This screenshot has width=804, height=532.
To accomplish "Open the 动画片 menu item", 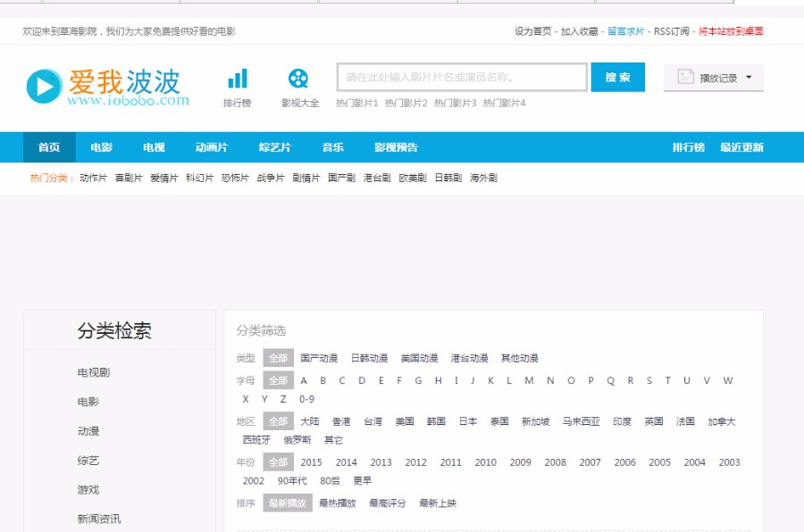I will (x=213, y=147).
